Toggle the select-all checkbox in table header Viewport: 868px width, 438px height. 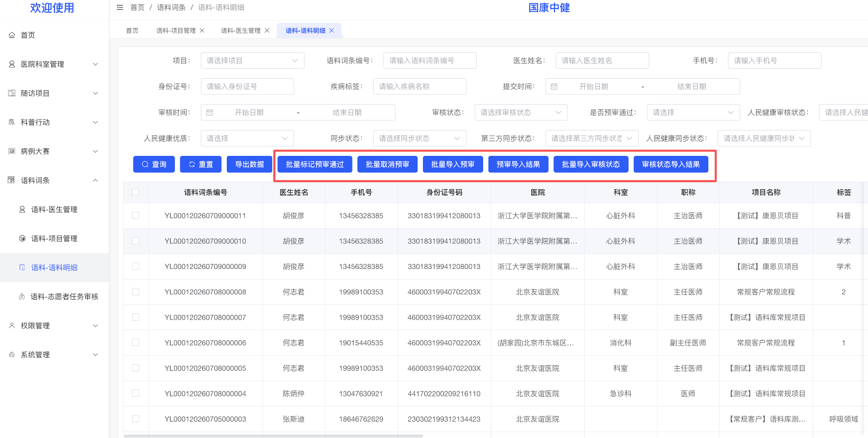click(136, 192)
